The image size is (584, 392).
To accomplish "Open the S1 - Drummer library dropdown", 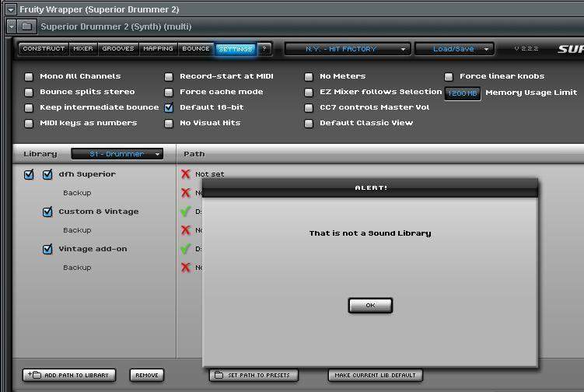I will point(117,154).
